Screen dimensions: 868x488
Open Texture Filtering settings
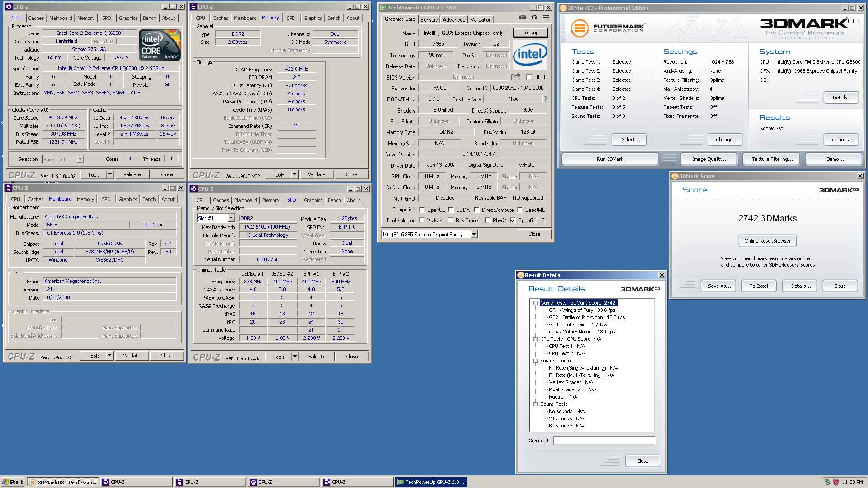[772, 159]
